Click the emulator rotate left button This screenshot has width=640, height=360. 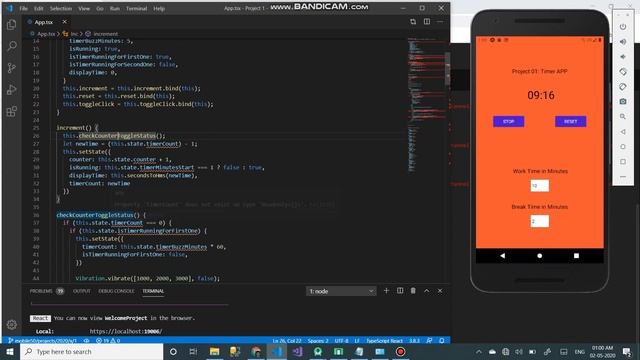623,72
